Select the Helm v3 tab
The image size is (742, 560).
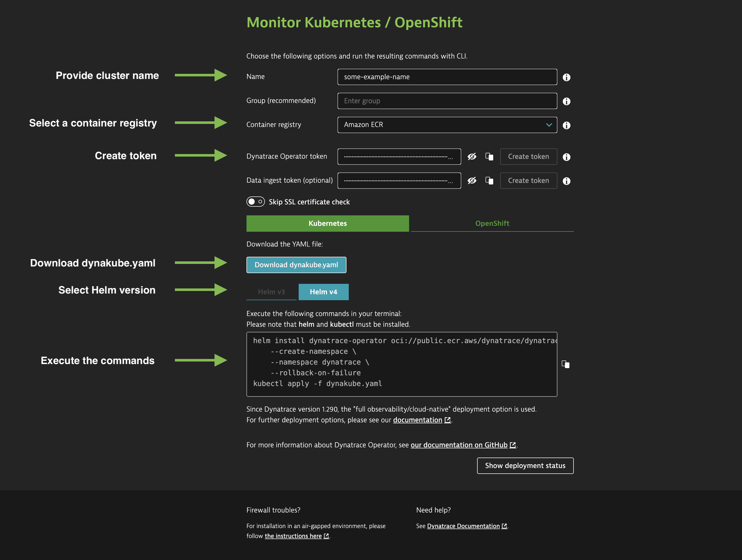[271, 292]
